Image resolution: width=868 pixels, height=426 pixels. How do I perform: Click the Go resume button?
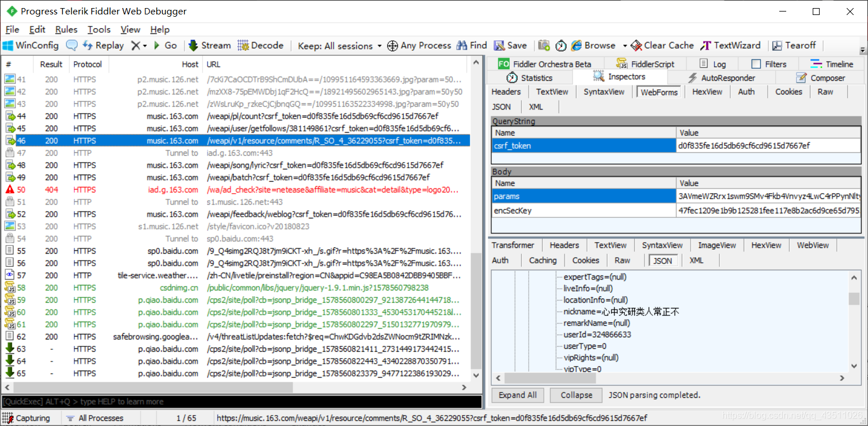165,45
